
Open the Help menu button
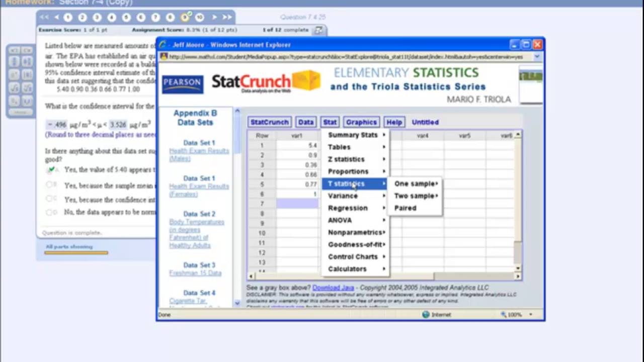[x=394, y=122]
